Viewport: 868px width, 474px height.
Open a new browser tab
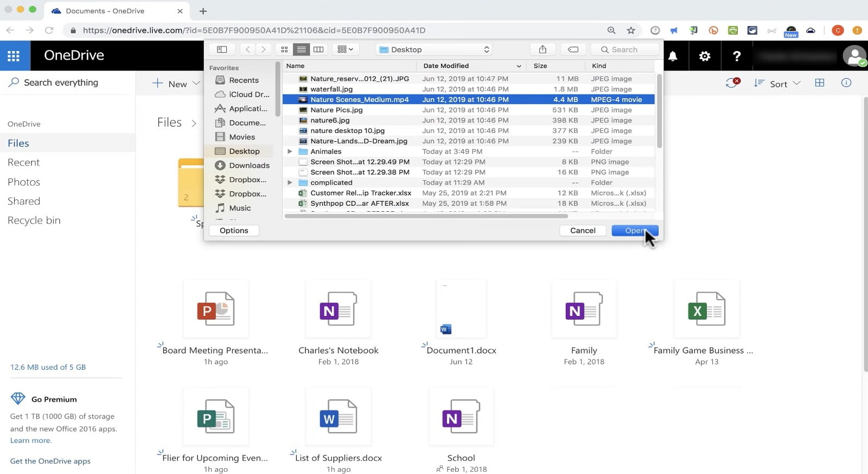[x=203, y=11]
